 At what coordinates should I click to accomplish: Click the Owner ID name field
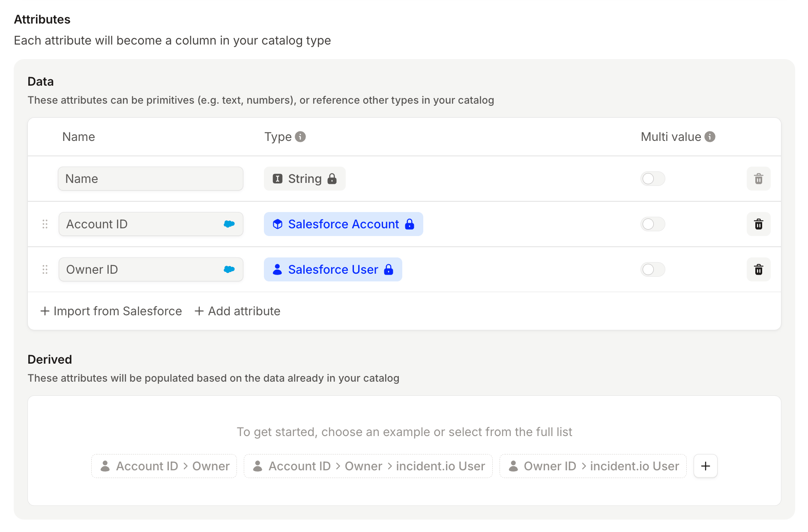coord(151,269)
